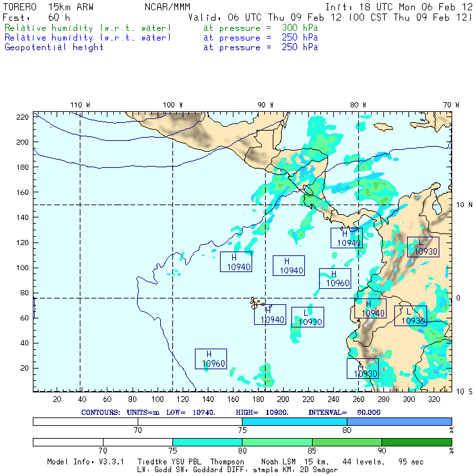Select the L 10930 marker over Venezuela
Screen dimensions: 476x476
pos(423,247)
